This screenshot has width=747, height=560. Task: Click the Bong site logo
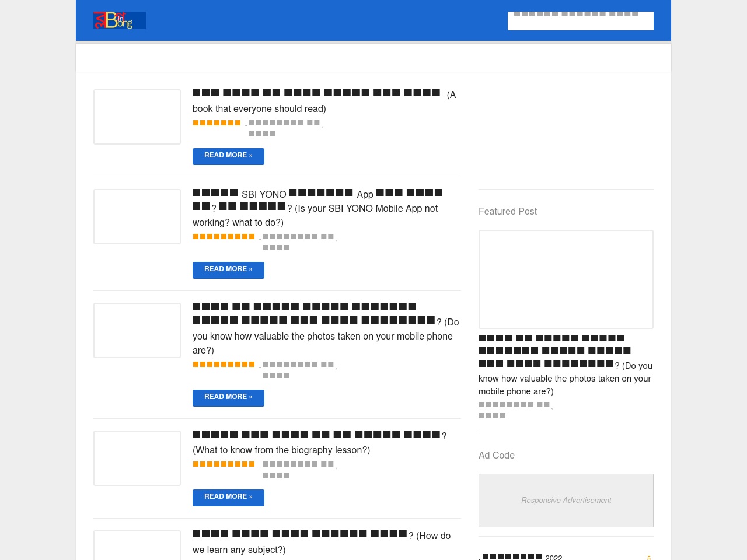click(x=120, y=20)
